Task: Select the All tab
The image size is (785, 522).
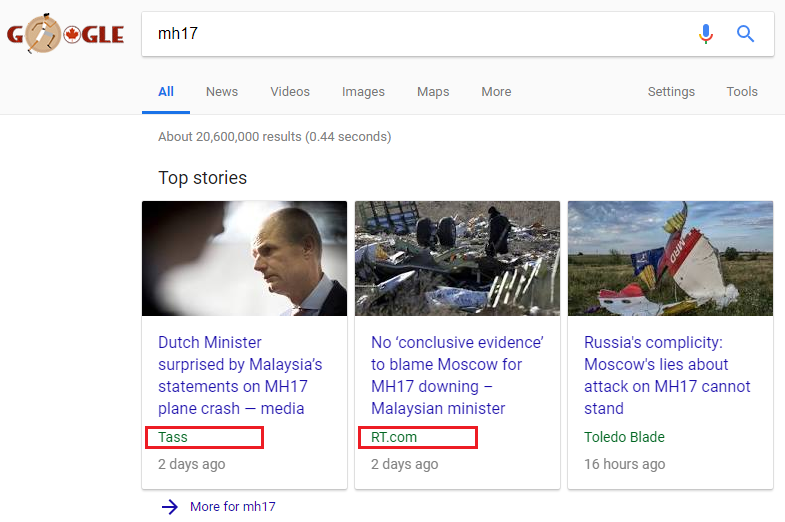Action: pos(166,92)
